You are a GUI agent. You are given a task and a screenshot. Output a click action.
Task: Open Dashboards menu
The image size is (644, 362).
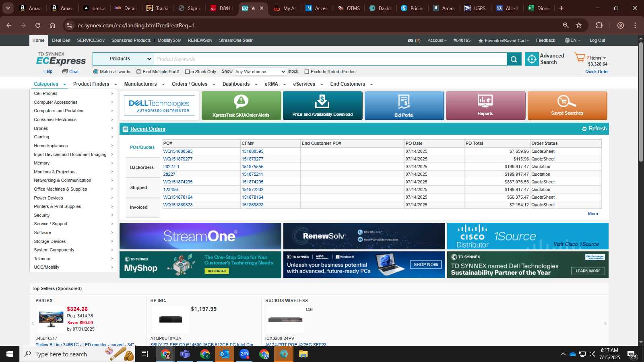click(x=240, y=84)
